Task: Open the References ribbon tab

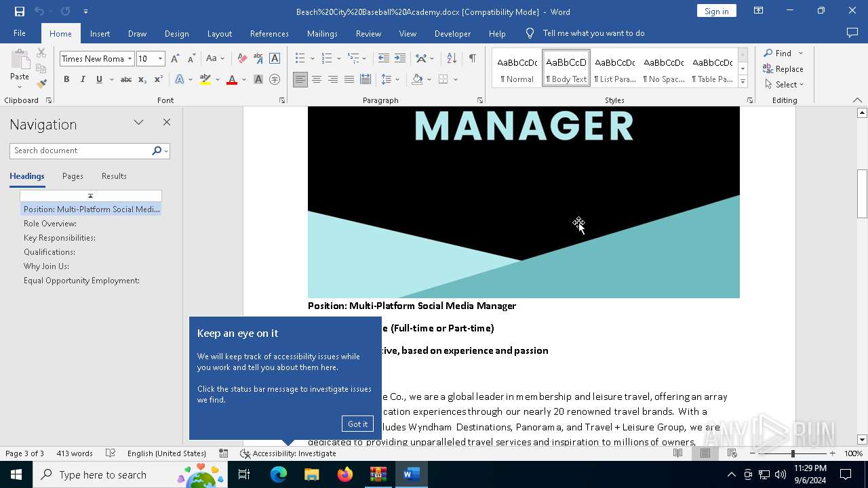Action: [269, 33]
